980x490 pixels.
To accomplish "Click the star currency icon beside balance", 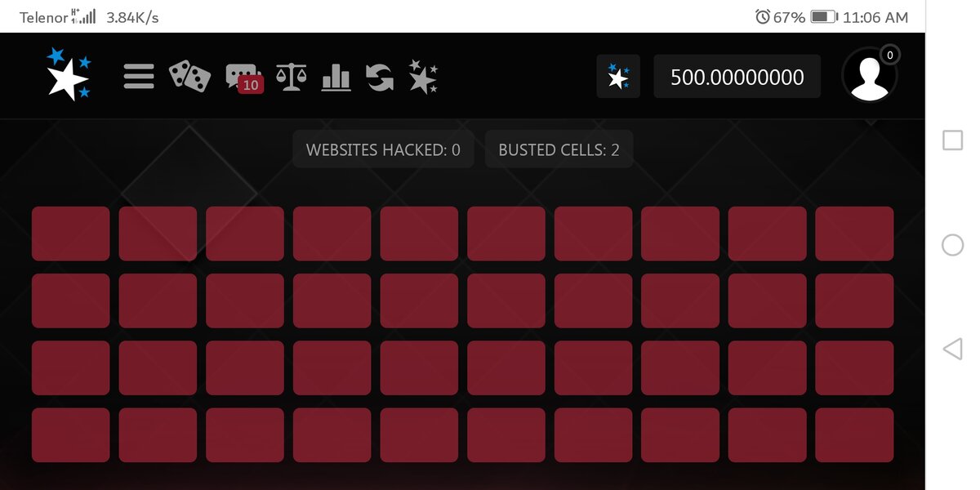I will coord(618,77).
